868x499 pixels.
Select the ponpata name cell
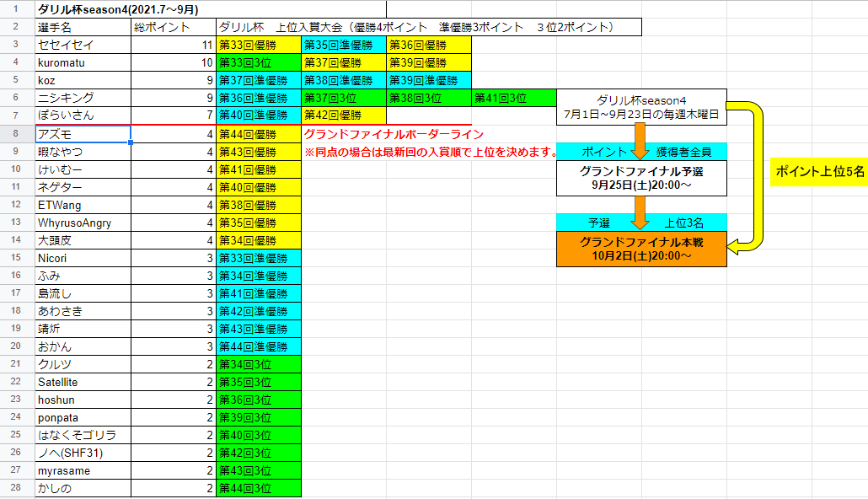coord(83,417)
